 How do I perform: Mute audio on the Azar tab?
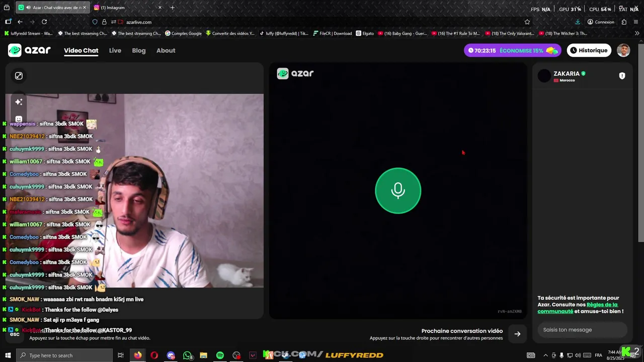(28, 8)
